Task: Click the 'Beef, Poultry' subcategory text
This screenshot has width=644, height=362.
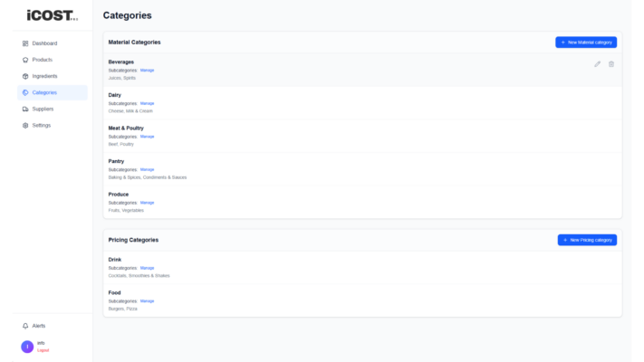Action: (121, 145)
